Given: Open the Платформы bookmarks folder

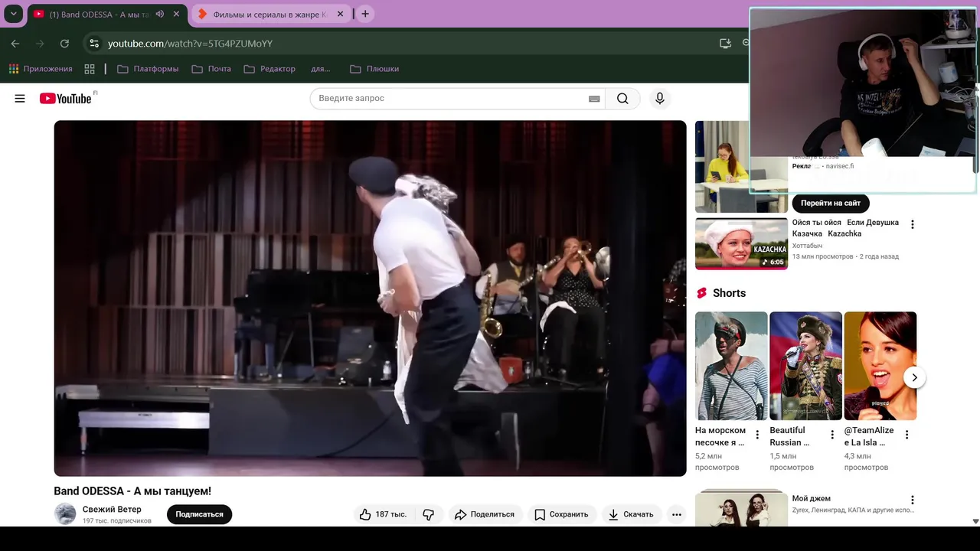Looking at the screenshot, I should (148, 69).
